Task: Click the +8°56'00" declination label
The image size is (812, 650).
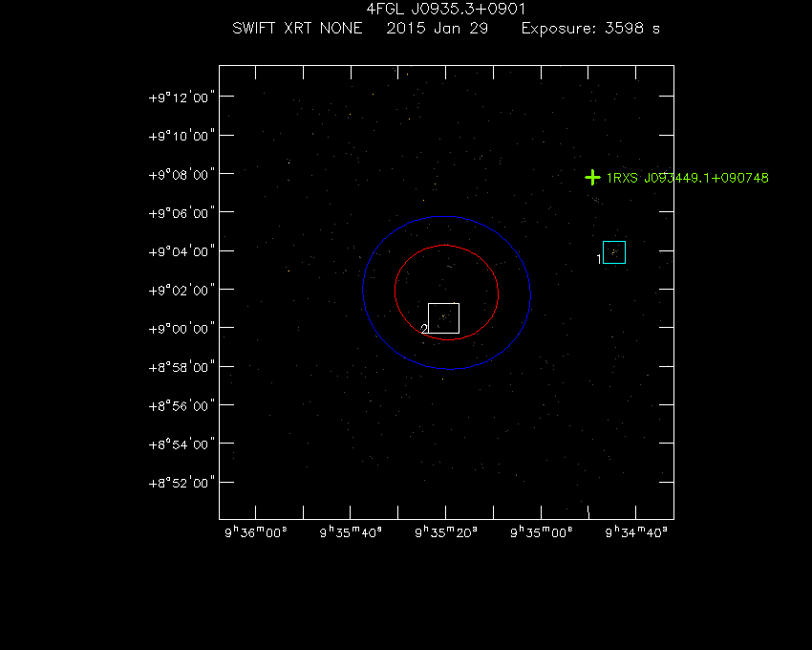Action: [x=182, y=405]
